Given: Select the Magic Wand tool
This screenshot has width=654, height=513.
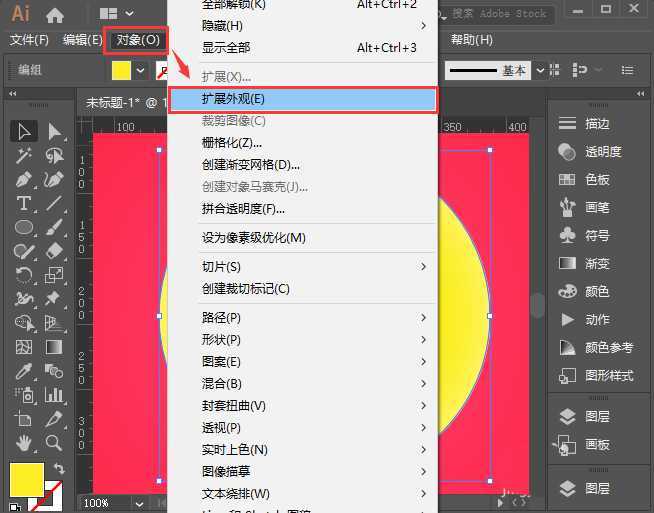Looking at the screenshot, I should click(24, 156).
